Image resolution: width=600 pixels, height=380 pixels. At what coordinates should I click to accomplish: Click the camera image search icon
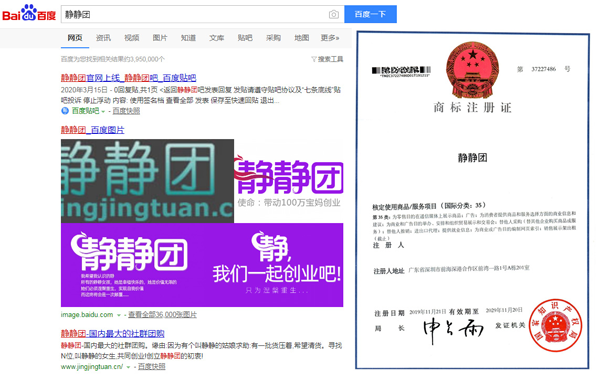click(x=333, y=15)
